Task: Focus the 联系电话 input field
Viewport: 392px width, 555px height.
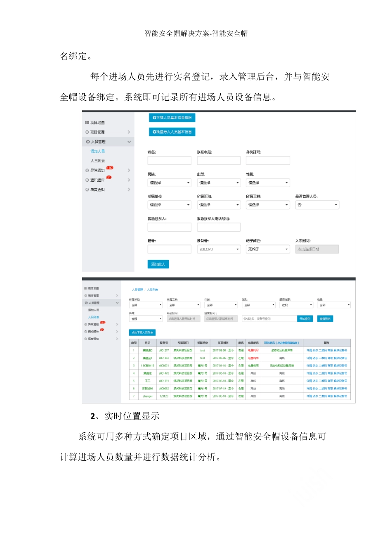Action: coord(219,161)
